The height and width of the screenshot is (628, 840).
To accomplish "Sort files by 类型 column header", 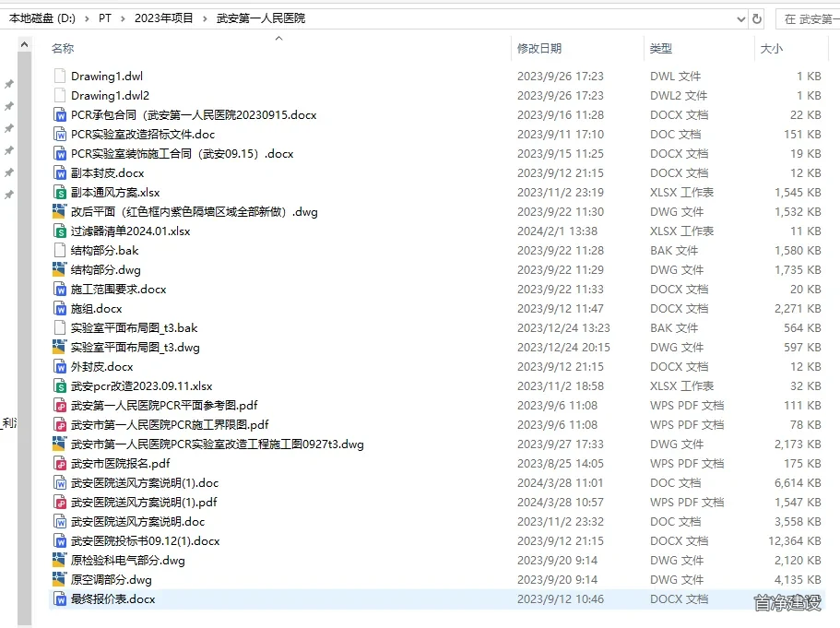I will coord(660,48).
